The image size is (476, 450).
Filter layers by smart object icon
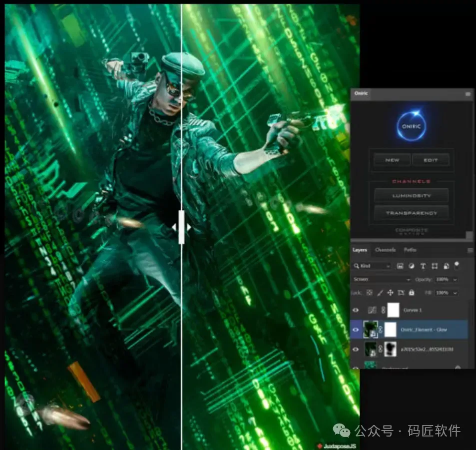pyautogui.click(x=446, y=266)
